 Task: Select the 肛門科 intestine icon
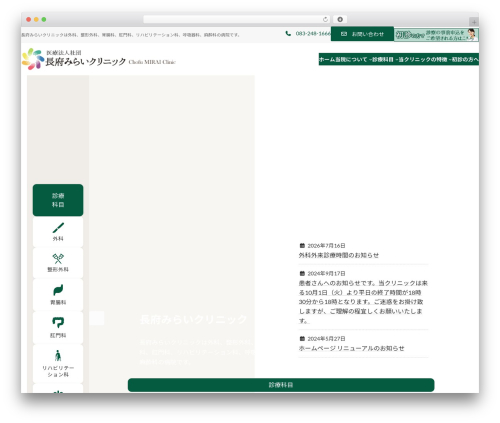(x=58, y=322)
